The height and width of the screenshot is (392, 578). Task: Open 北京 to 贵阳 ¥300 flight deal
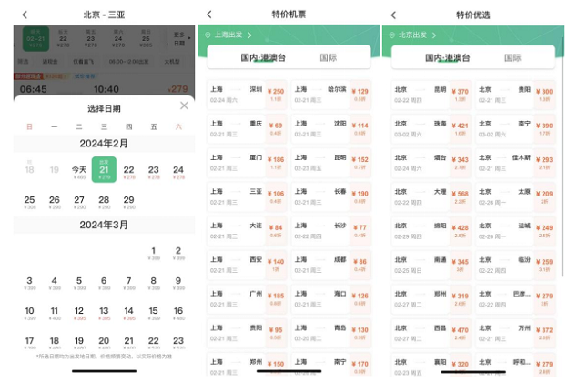tap(516, 95)
